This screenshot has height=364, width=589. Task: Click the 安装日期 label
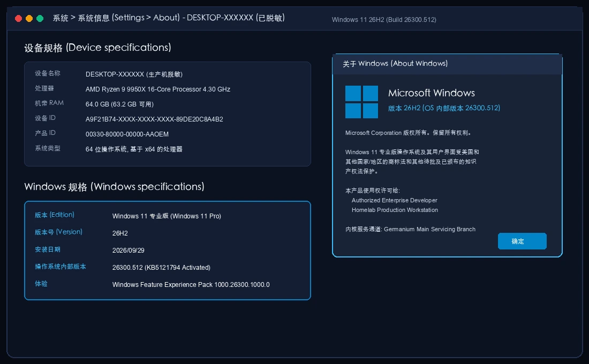coord(47,249)
